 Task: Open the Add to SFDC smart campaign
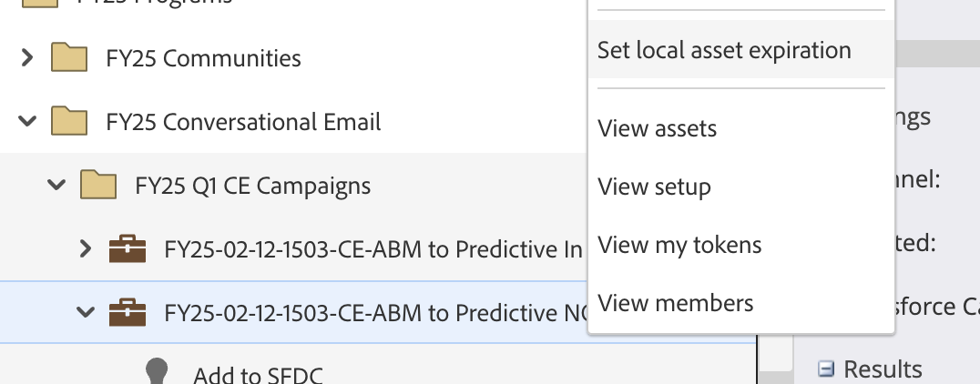pos(258,375)
